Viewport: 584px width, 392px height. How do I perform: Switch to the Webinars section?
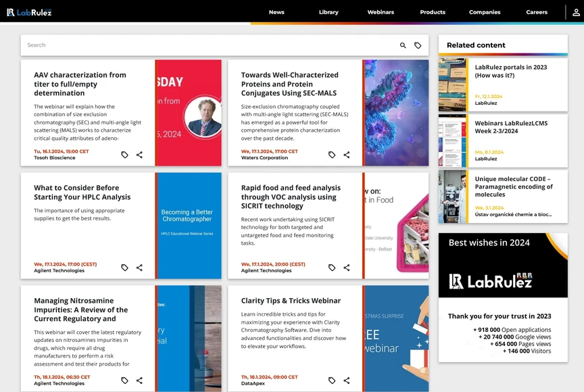point(381,12)
